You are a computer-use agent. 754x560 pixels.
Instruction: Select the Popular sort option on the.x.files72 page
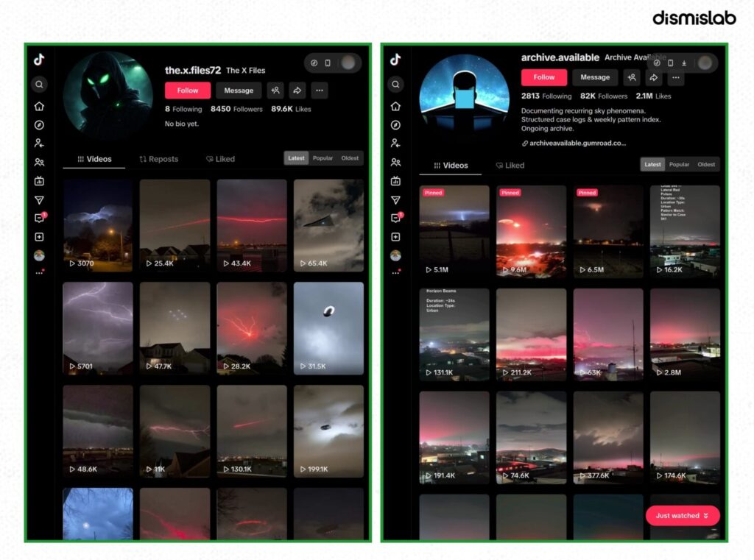(x=323, y=158)
